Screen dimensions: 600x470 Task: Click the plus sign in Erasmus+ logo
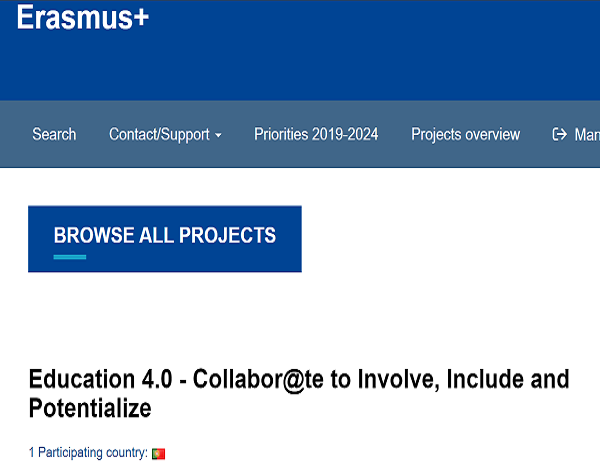[139, 17]
